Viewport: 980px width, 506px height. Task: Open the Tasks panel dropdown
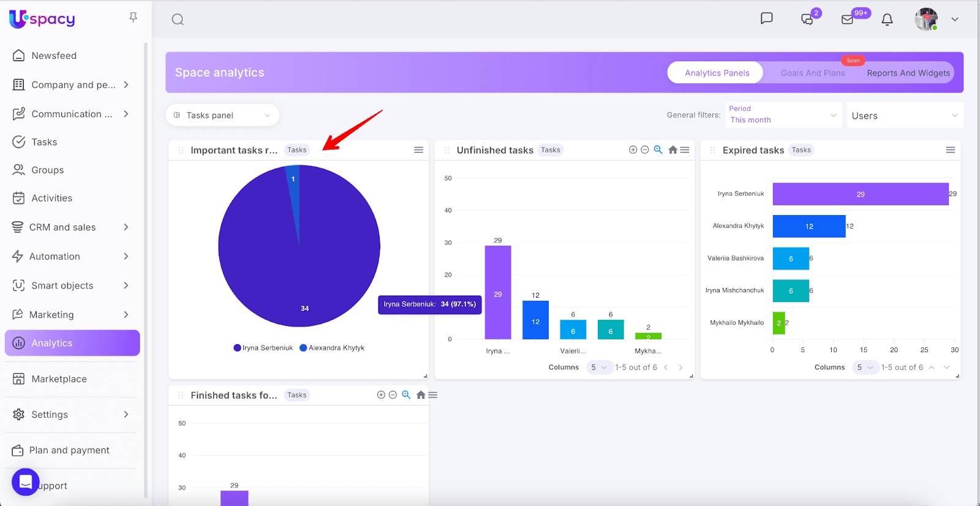222,115
